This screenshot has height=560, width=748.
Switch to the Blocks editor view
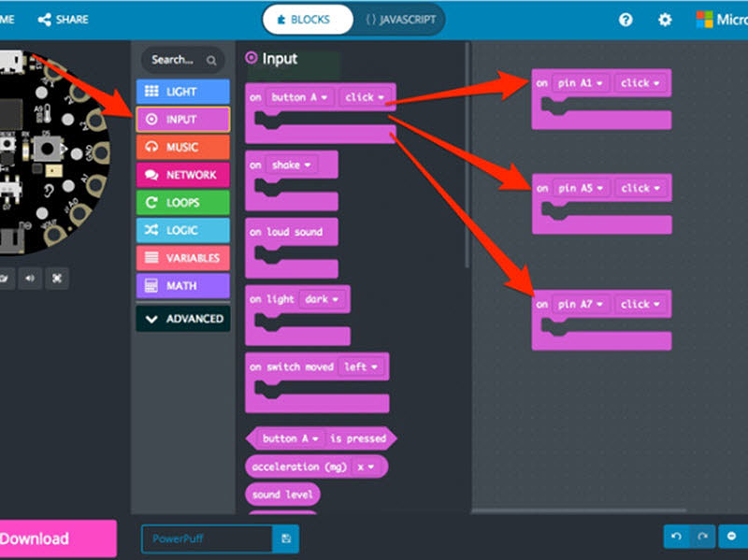pos(308,20)
